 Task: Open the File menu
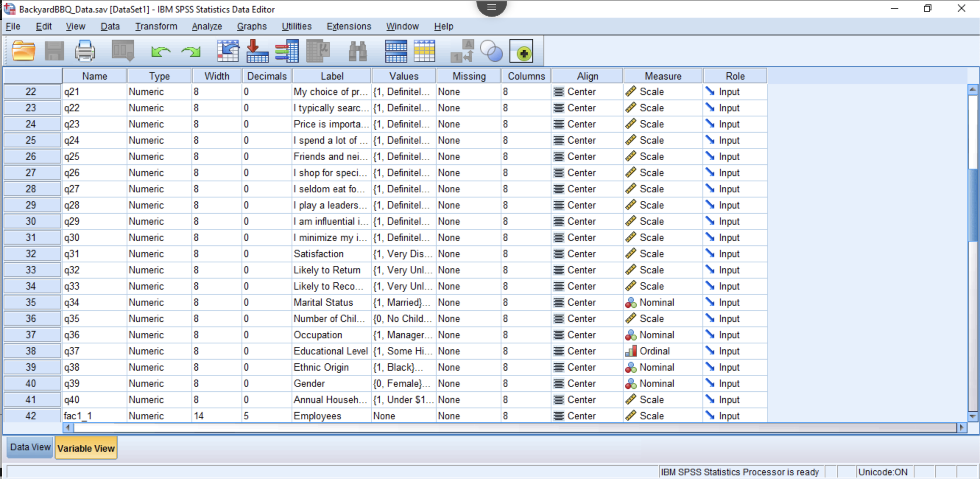(x=13, y=26)
